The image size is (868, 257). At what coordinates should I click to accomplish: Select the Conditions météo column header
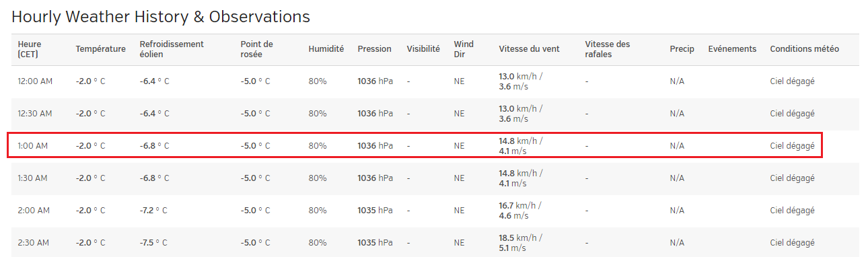[804, 49]
